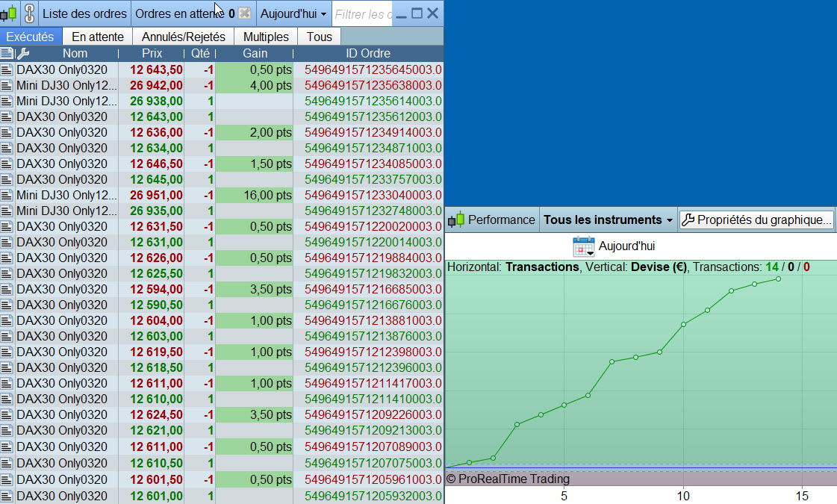Select price 12 618,50 cell
Viewport: 837px width, 504px height.
click(x=156, y=367)
